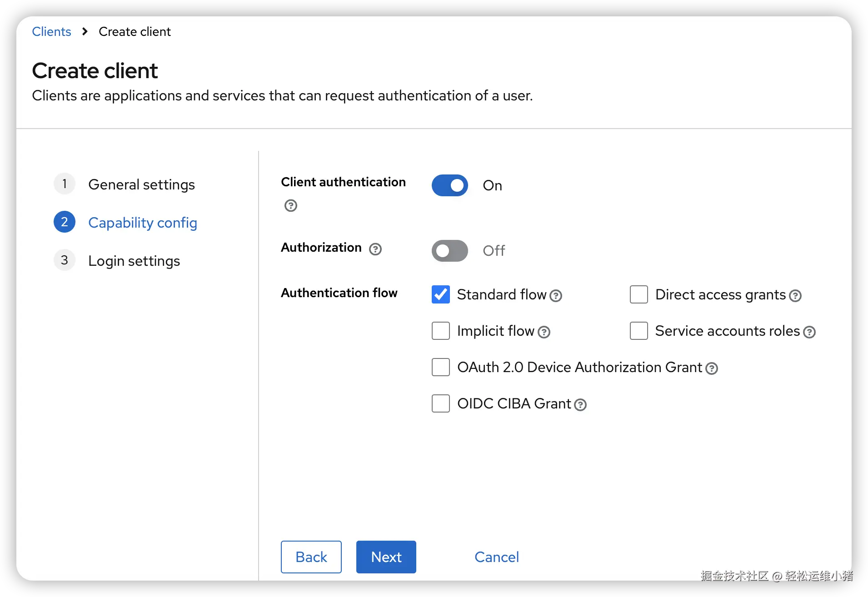Click the Next button
The width and height of the screenshot is (868, 597).
386,557
